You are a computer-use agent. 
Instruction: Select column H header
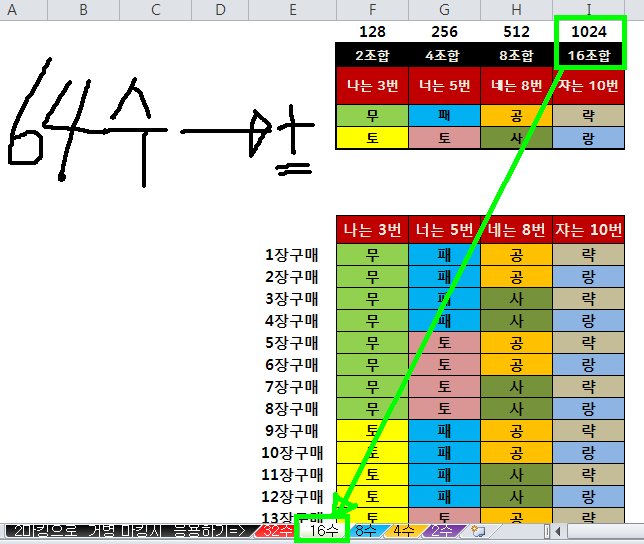(516, 9)
